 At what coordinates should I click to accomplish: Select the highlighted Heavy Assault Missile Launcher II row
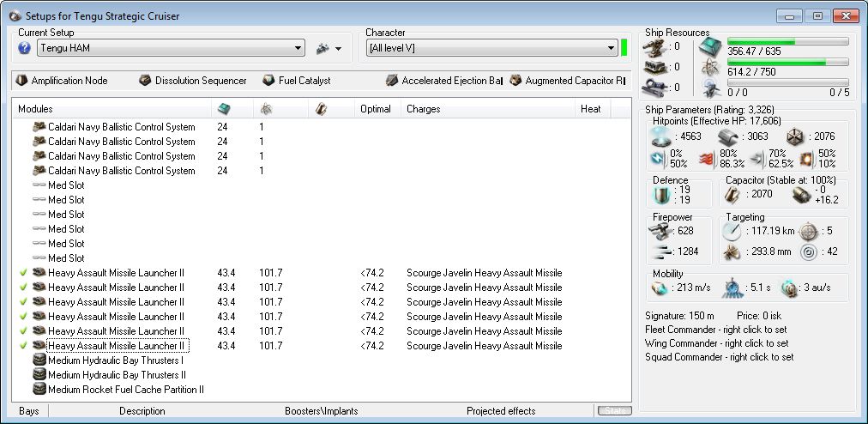click(x=118, y=346)
